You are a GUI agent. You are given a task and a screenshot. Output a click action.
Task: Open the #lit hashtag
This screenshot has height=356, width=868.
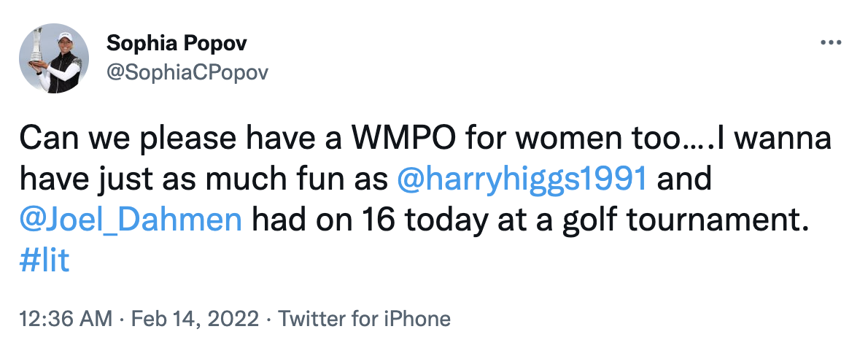[45, 259]
